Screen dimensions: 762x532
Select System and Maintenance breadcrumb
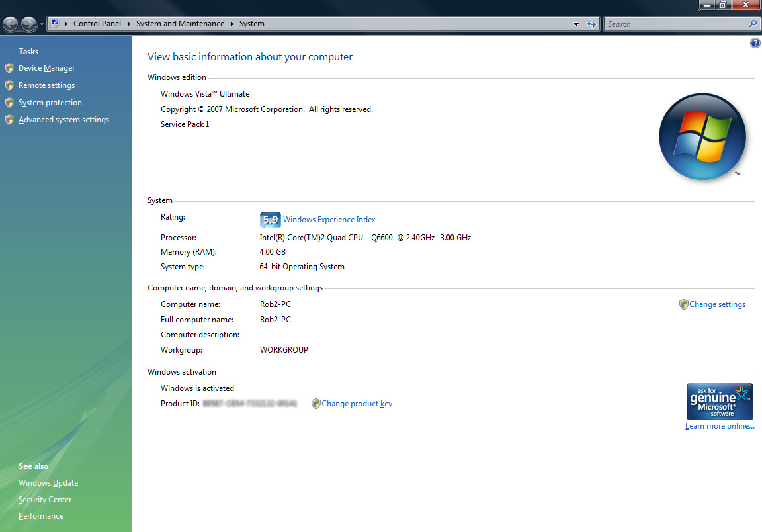(x=181, y=24)
